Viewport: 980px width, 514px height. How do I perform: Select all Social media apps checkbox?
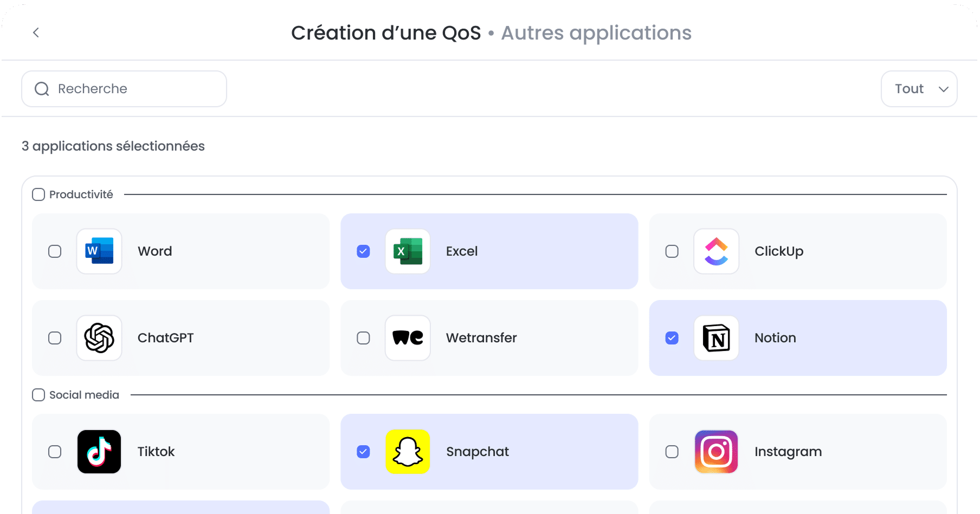[38, 395]
